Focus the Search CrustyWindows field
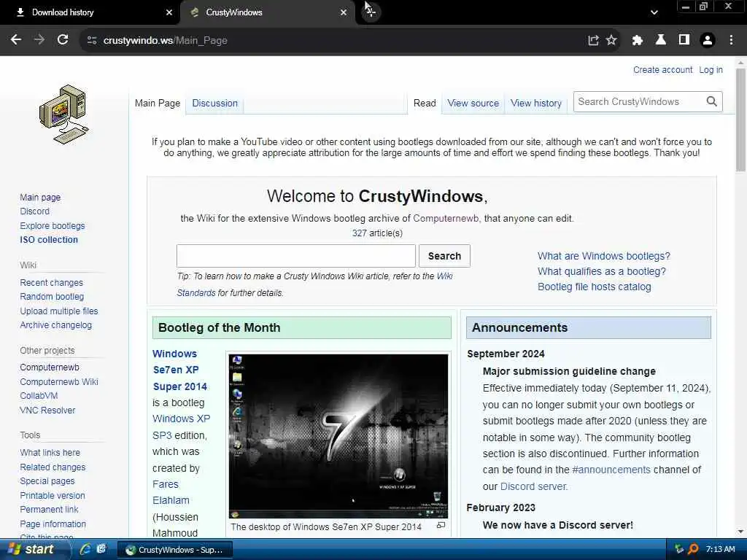 click(x=639, y=101)
